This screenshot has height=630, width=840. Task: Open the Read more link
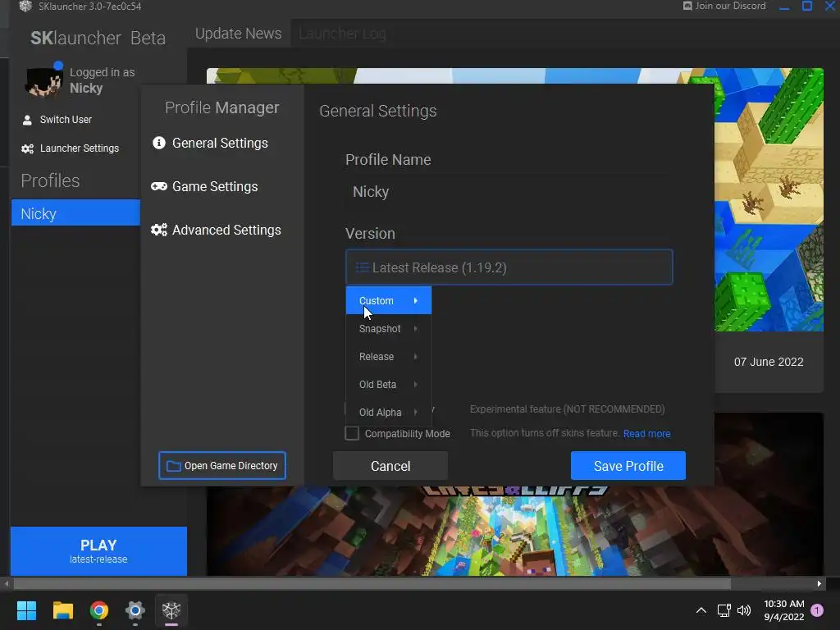tap(646, 433)
